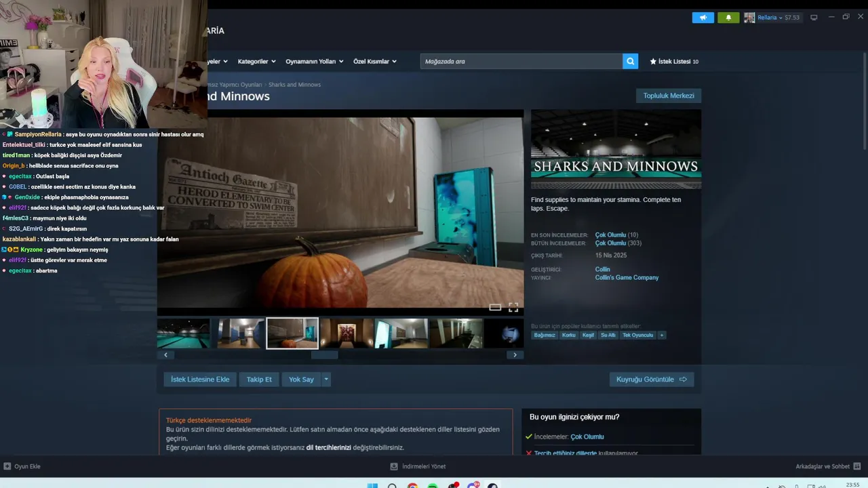Image resolution: width=868 pixels, height=488 pixels.
Task: Click the thumbnail strip scrollbar handle
Action: coord(324,354)
